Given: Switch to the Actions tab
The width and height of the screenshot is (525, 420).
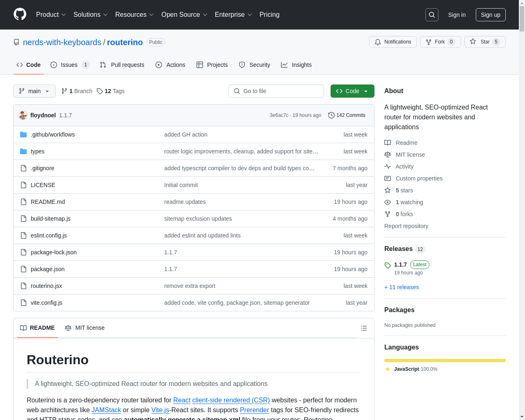Looking at the screenshot, I should [x=170, y=65].
